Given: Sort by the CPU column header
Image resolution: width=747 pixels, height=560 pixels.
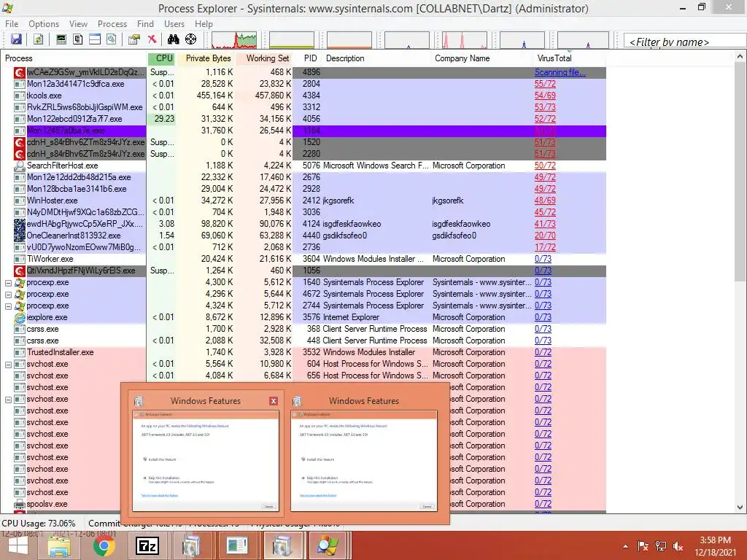Looking at the screenshot, I should pos(161,58).
